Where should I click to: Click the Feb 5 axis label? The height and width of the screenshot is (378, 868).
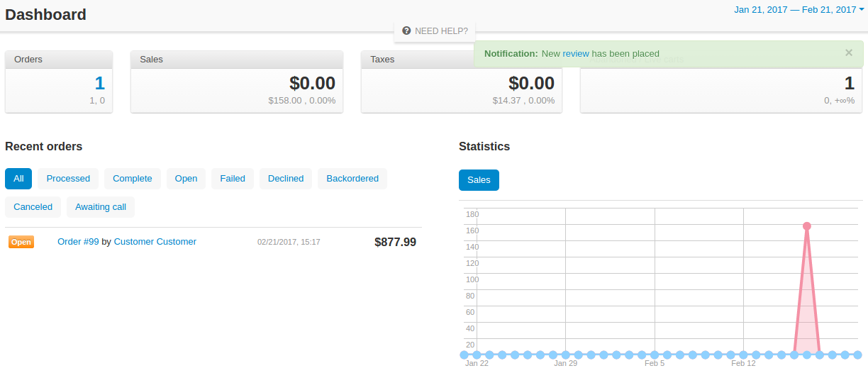pos(655,363)
